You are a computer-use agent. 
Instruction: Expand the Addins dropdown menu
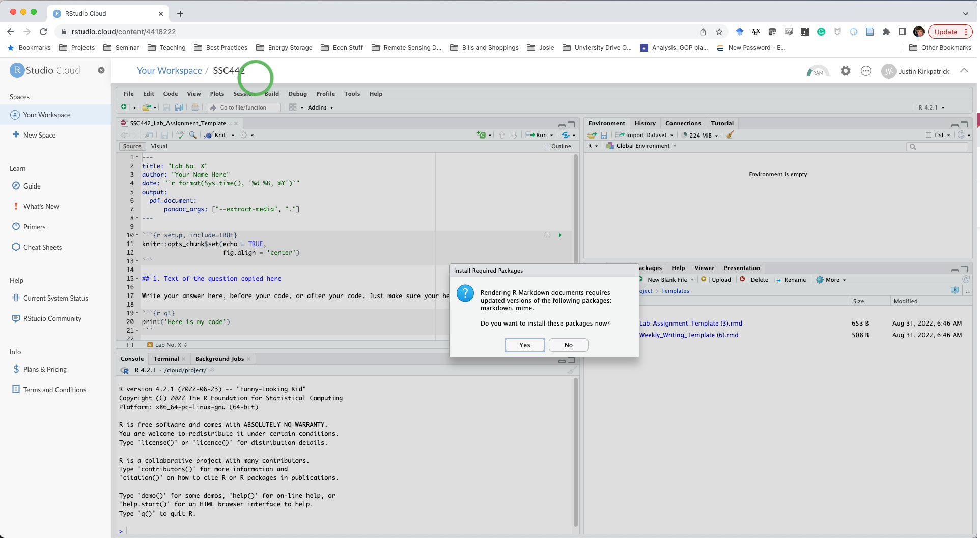[320, 107]
